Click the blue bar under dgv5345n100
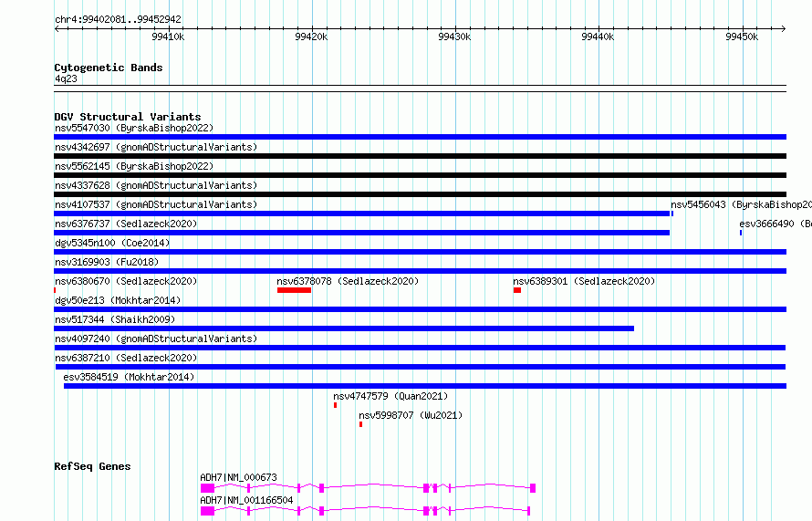812x521 pixels. [420, 252]
